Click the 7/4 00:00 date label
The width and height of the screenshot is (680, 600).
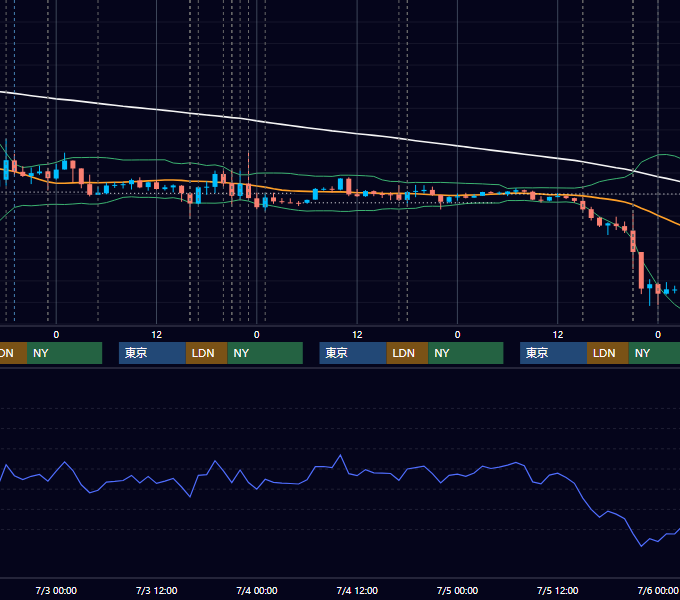click(x=257, y=590)
